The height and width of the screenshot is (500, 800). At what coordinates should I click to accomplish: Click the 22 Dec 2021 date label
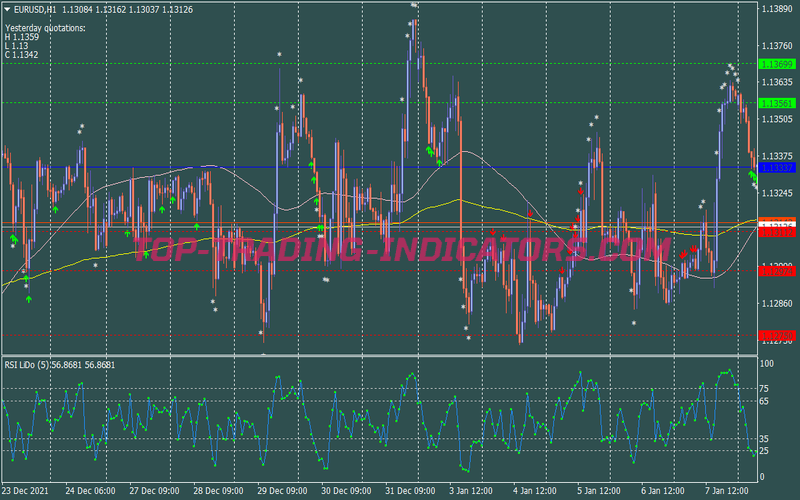click(x=26, y=491)
